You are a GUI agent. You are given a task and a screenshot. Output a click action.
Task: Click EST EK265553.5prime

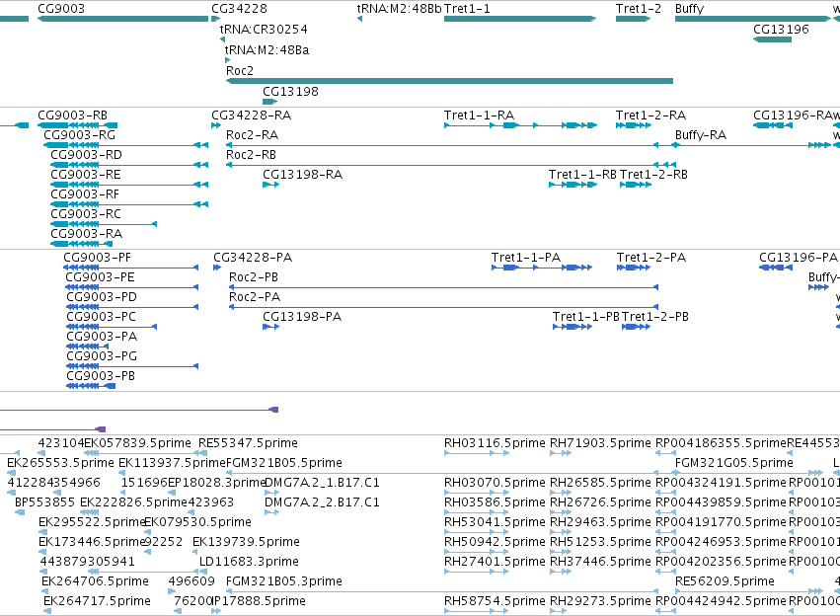coord(60,463)
